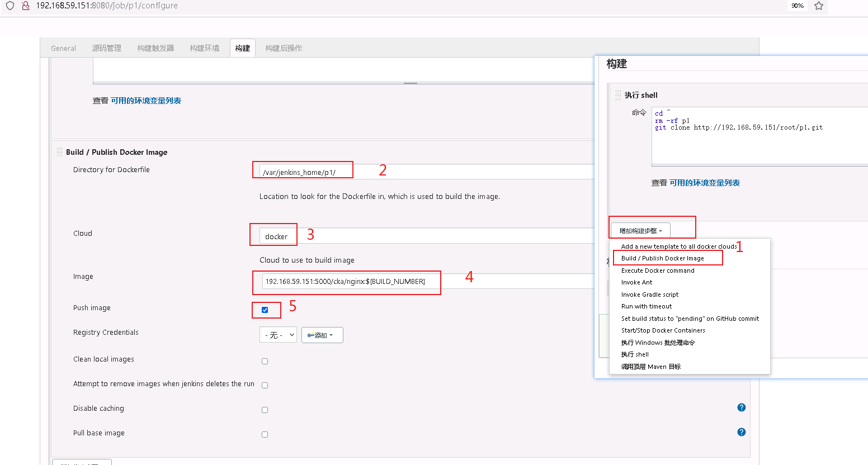Viewport: 868px width, 465px height.
Task: Select 执行 Windows 批处理命令 from the menu
Action: pos(658,343)
